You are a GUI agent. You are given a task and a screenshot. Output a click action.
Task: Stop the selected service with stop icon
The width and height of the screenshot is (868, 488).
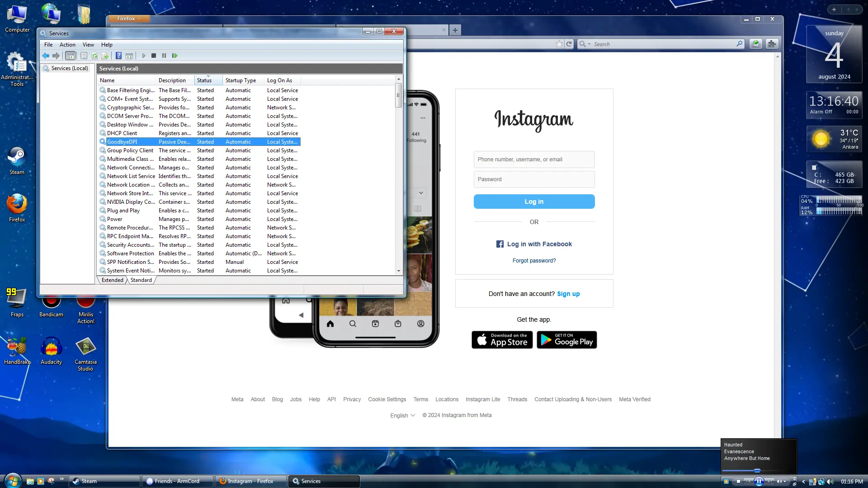154,56
